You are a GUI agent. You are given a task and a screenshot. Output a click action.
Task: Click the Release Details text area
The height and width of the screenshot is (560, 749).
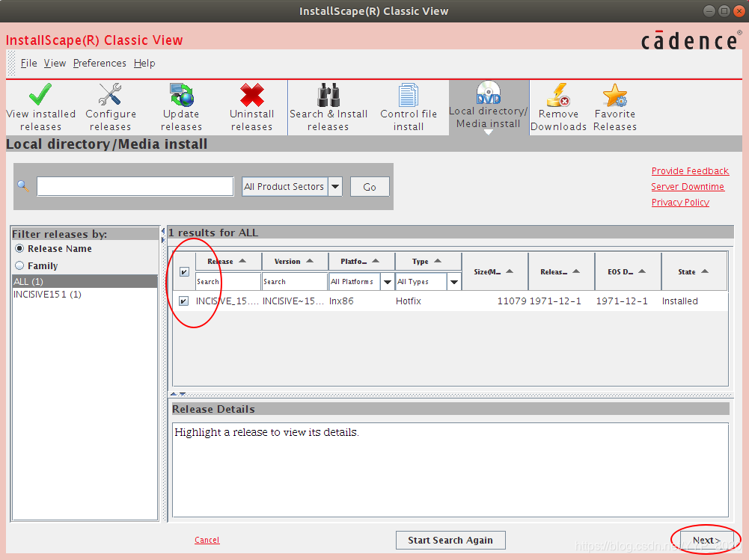[450, 470]
